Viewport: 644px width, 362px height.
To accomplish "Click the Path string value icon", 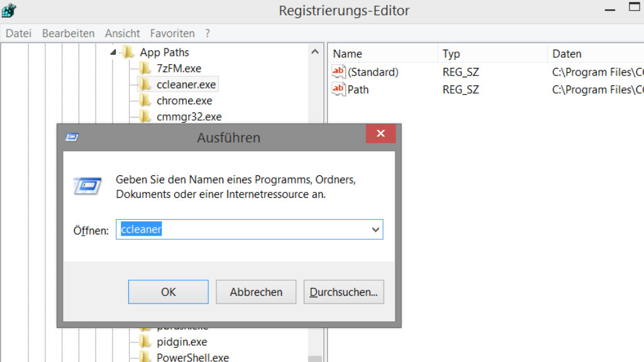I will coord(339,89).
